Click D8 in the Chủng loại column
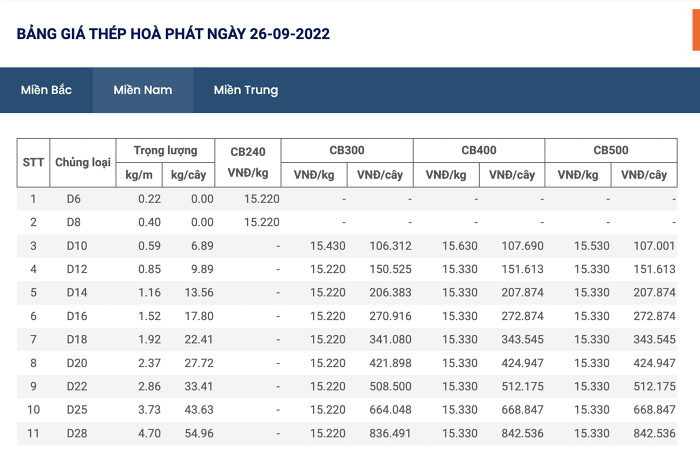This screenshot has height=454, width=700. [74, 222]
